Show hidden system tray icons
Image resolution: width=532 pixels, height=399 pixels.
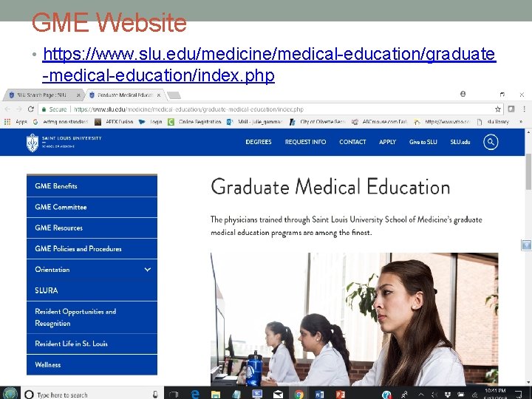pyautogui.click(x=420, y=395)
